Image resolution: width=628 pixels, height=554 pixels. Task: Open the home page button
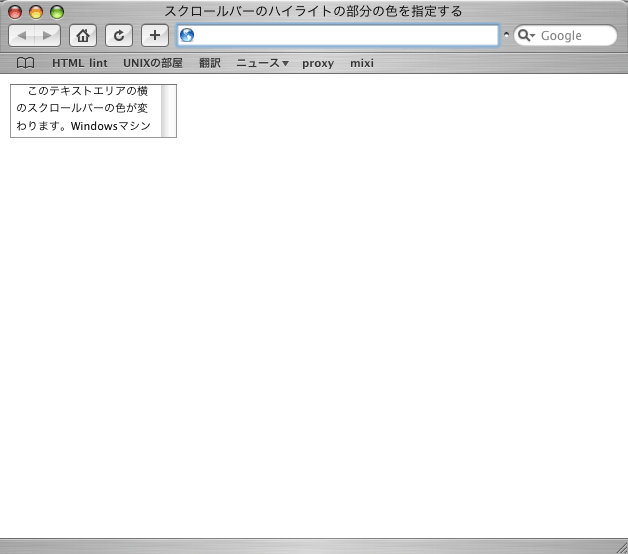click(x=83, y=36)
